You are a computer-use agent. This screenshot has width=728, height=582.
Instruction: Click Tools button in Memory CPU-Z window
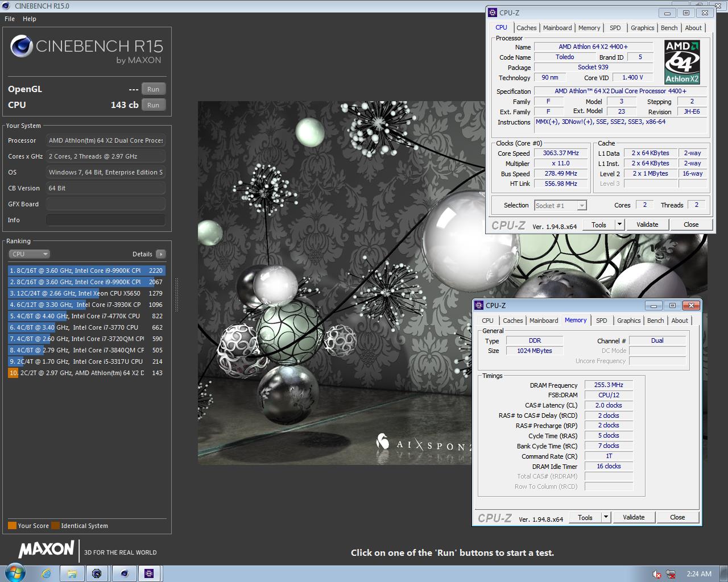pos(585,517)
